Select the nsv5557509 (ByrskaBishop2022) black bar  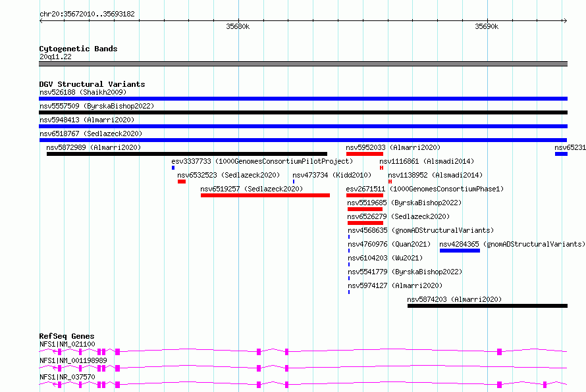pos(303,112)
